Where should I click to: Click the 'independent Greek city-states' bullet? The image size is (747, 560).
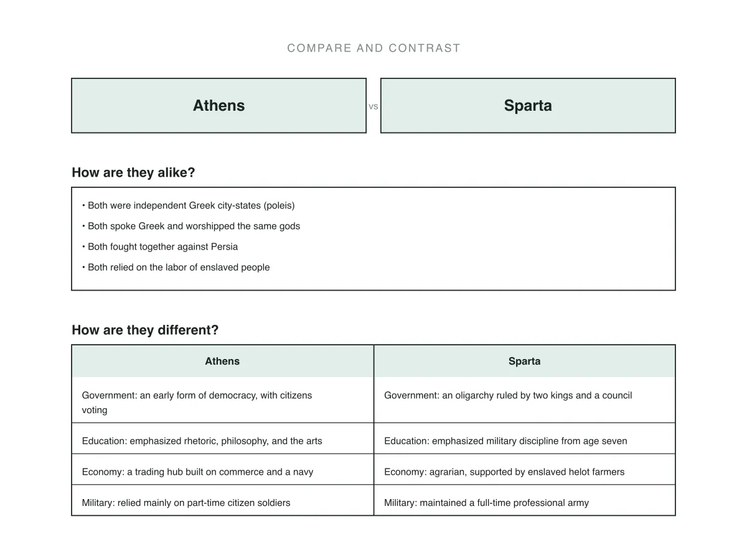pos(189,205)
